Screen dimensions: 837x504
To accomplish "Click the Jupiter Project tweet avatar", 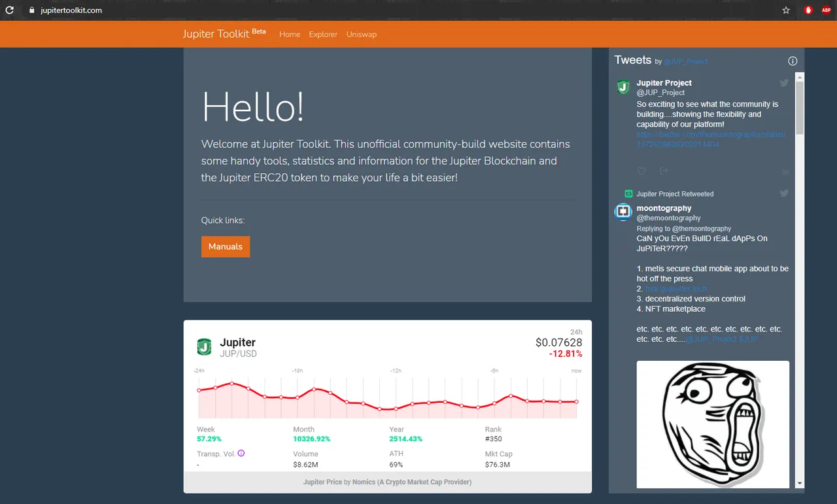I will [x=623, y=86].
